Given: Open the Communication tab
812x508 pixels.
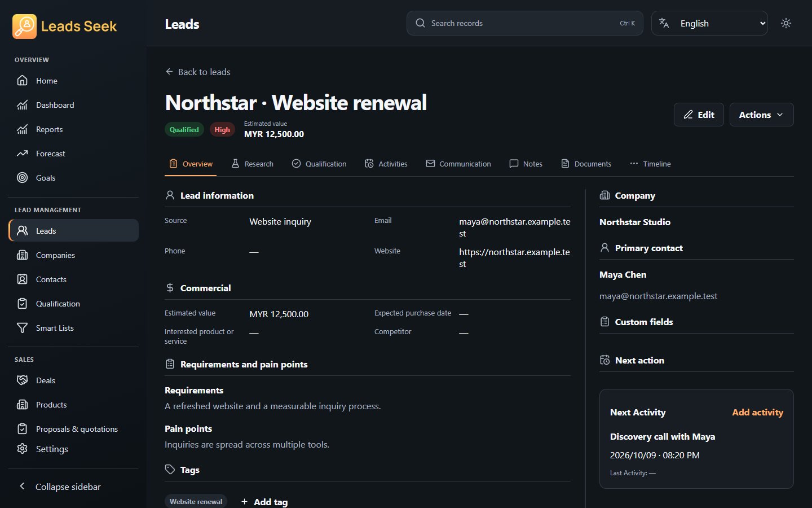Looking at the screenshot, I should [458, 164].
